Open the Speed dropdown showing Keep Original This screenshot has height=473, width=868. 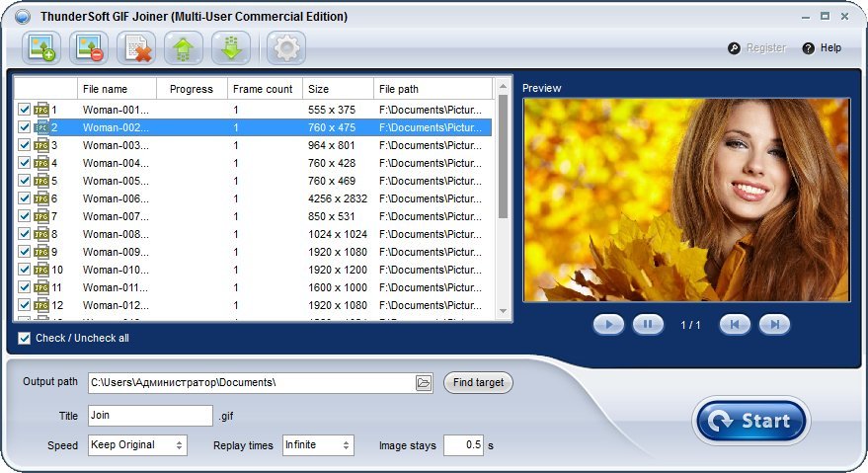click(137, 444)
